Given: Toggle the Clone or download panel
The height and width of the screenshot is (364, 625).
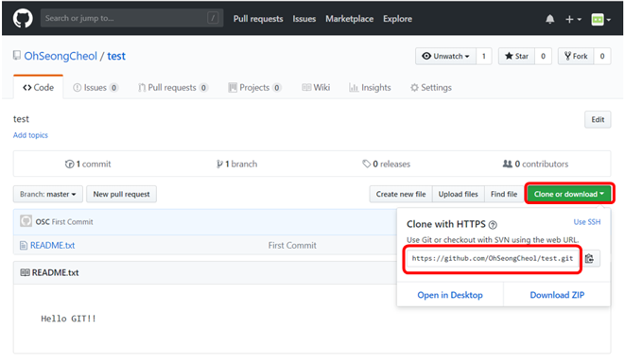Looking at the screenshot, I should pos(569,194).
